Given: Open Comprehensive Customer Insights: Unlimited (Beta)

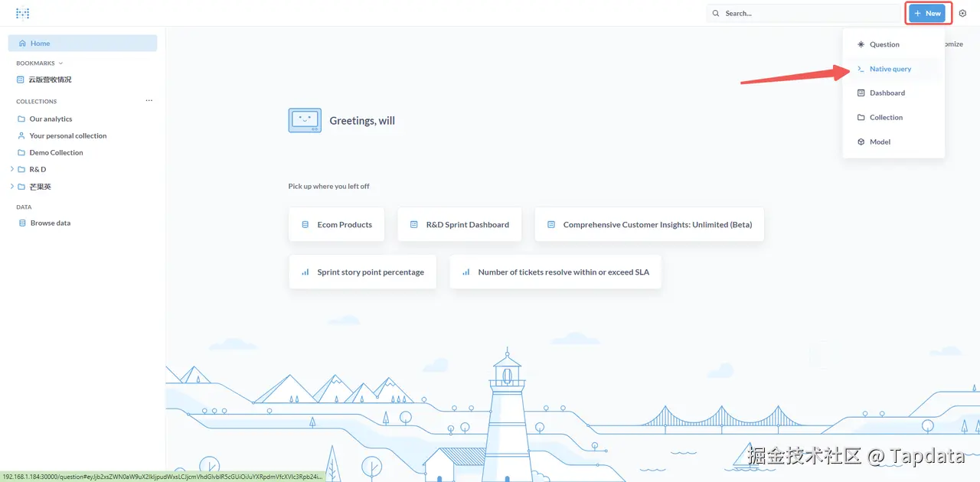Looking at the screenshot, I should pyautogui.click(x=649, y=225).
